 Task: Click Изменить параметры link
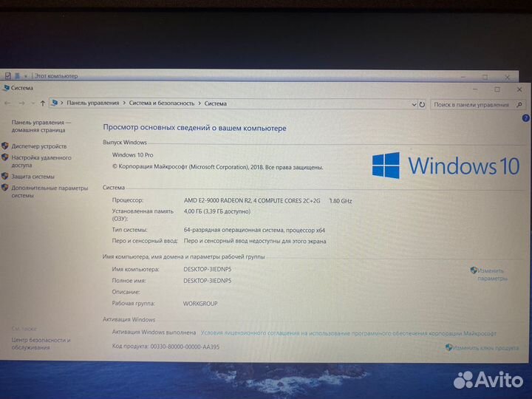click(492, 274)
